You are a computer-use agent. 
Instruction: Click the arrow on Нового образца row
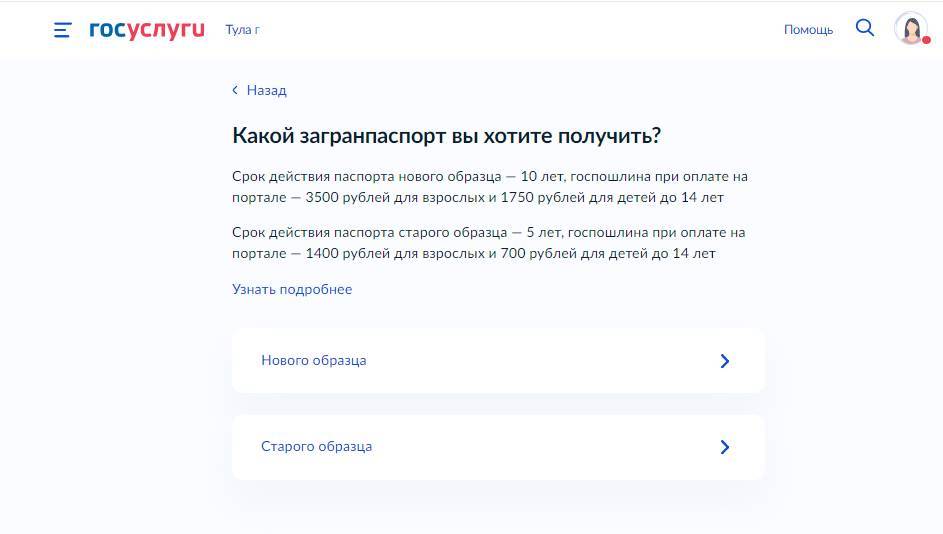[x=725, y=361]
